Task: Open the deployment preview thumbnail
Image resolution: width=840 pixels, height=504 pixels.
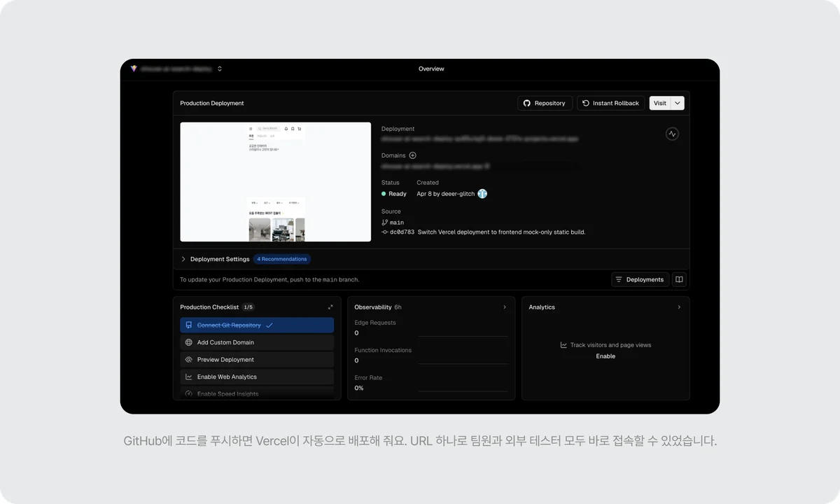Action: [x=276, y=182]
